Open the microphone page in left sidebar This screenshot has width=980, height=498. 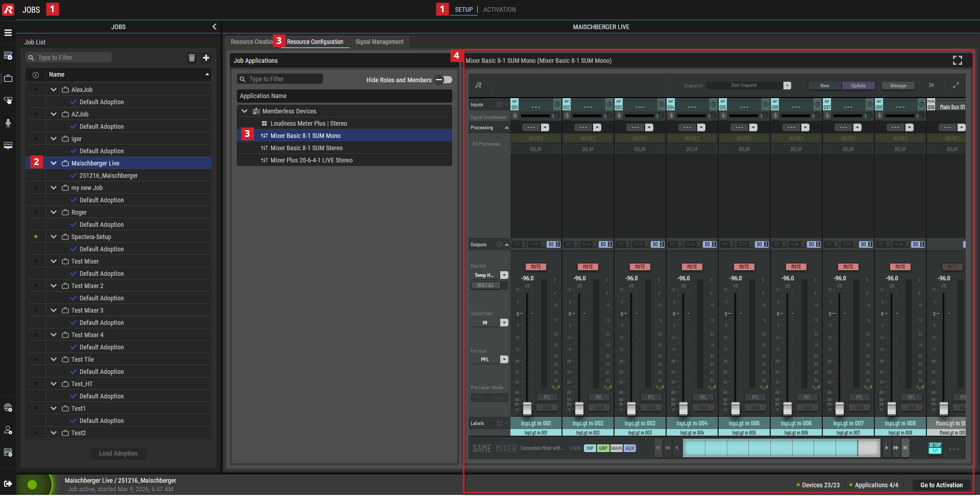(8, 123)
